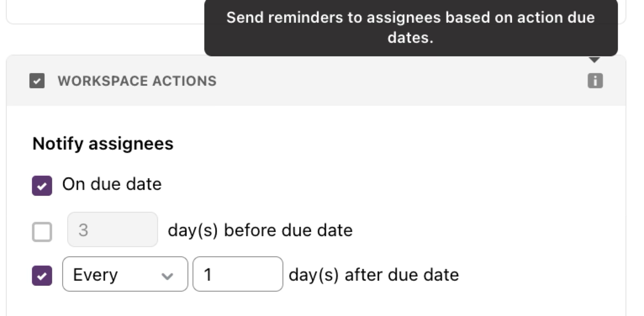The image size is (644, 316).
Task: Click the reminders tooltip text
Action: (x=411, y=28)
